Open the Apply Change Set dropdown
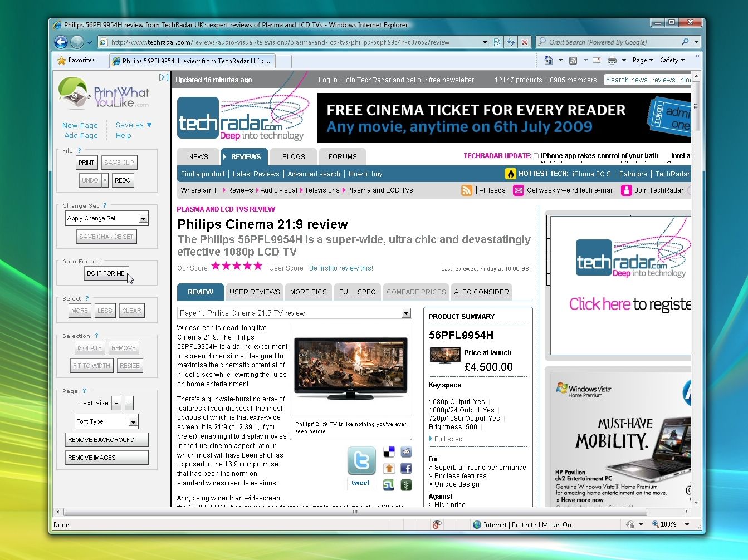The image size is (748, 560). [106, 218]
